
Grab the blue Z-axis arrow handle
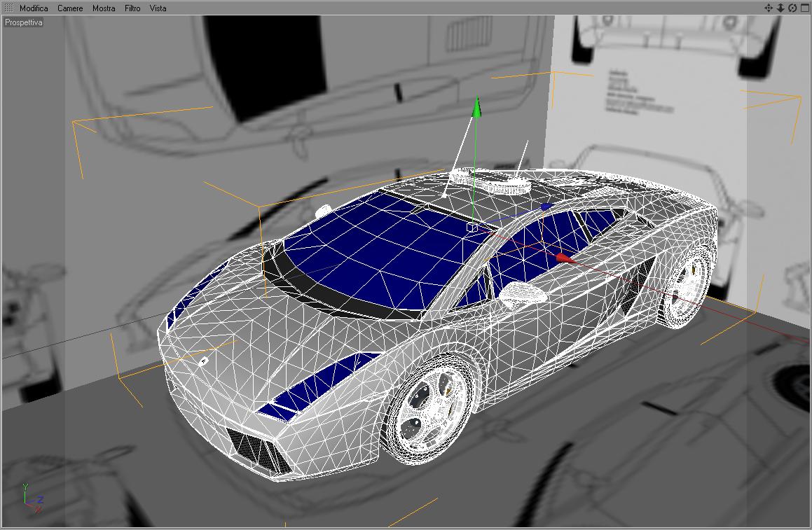click(x=546, y=207)
